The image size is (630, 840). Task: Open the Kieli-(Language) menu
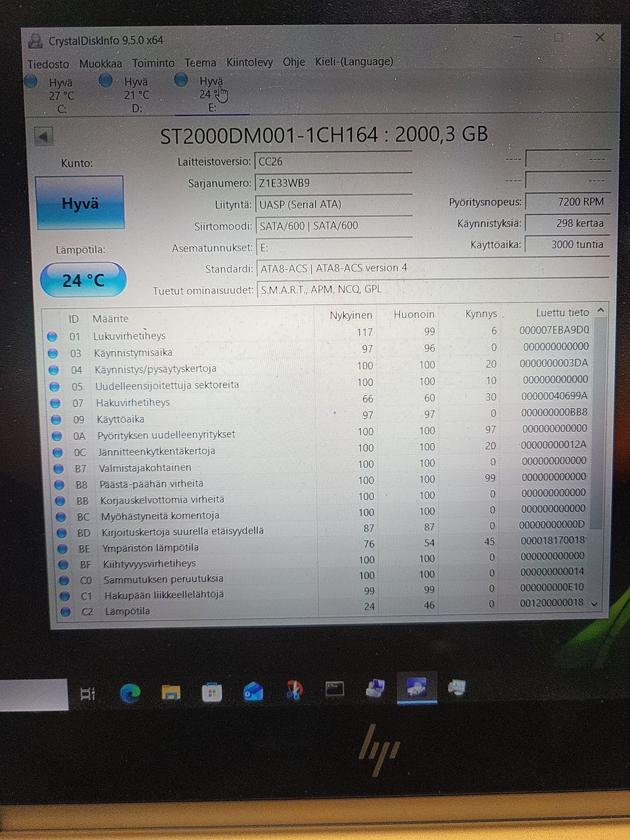coord(354,61)
